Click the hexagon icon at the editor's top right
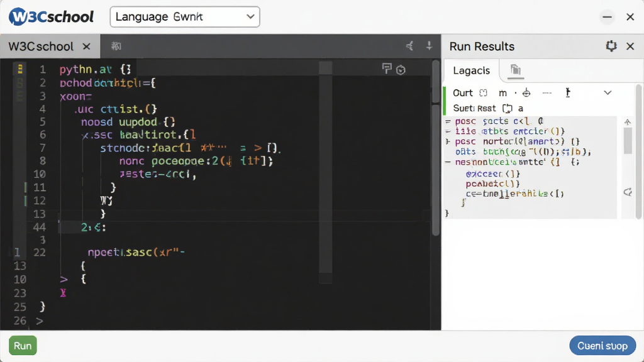Screen dimensions: 644x362 click(x=401, y=70)
